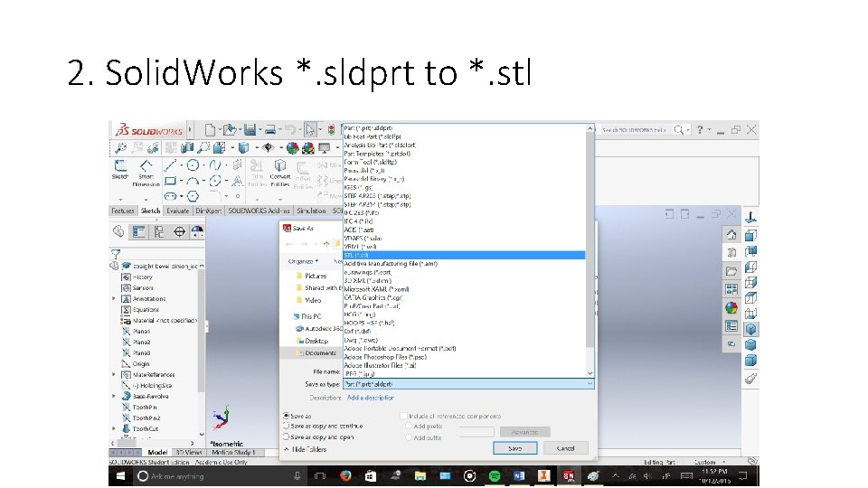The width and height of the screenshot is (868, 488).
Task: Select the Arc sketch tool
Action: tap(193, 181)
